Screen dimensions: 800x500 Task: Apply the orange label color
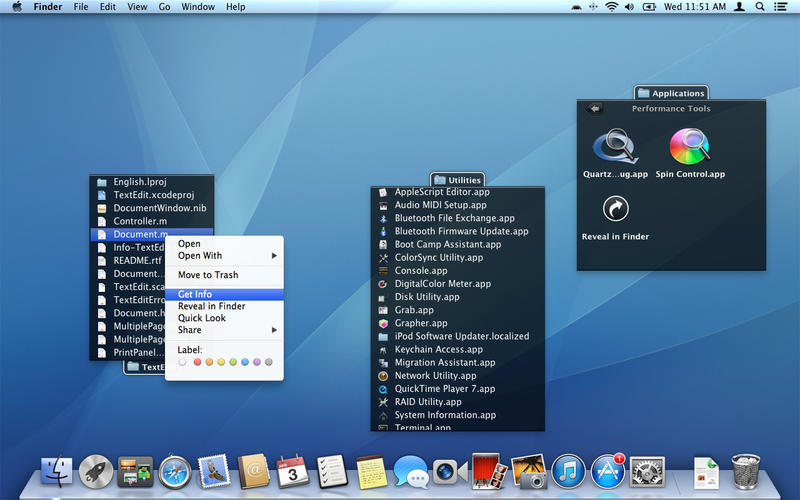[209, 362]
